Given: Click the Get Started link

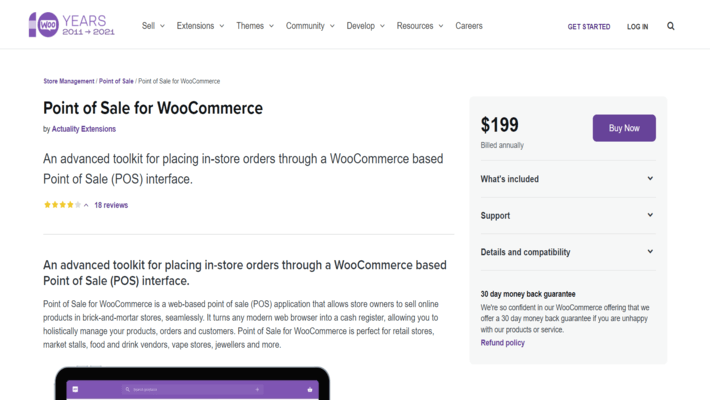Looking at the screenshot, I should click(589, 27).
